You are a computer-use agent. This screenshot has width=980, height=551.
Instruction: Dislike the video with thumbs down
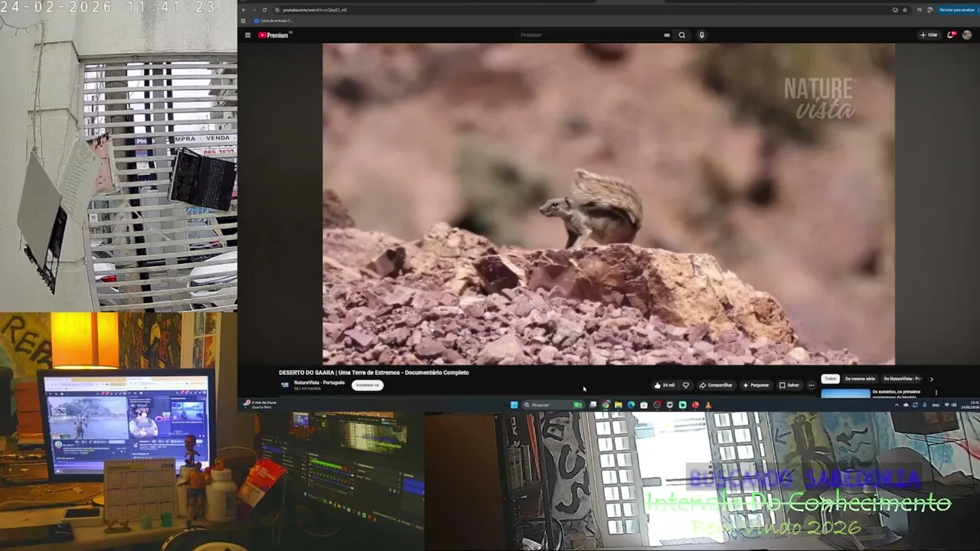pos(686,385)
